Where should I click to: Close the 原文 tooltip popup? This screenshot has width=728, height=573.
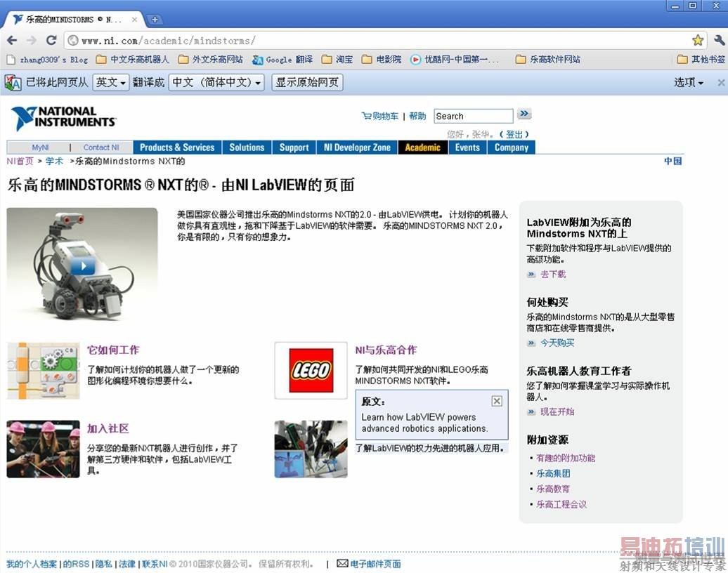click(497, 401)
